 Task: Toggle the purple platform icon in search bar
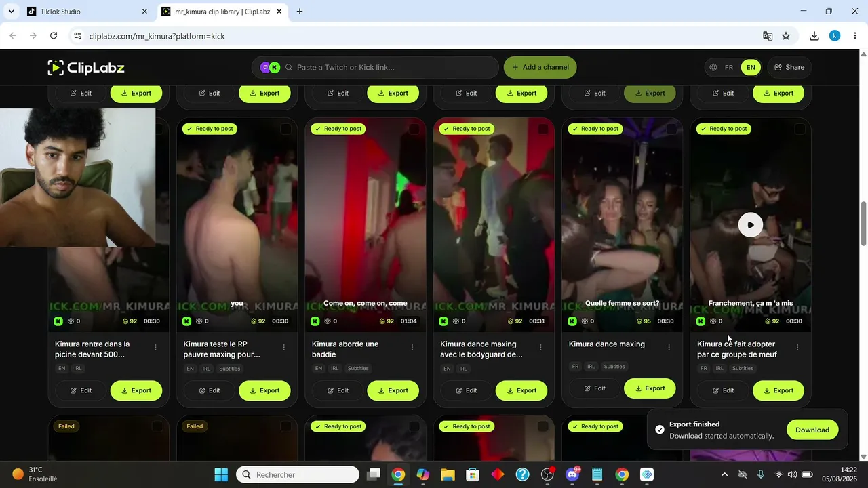click(265, 67)
